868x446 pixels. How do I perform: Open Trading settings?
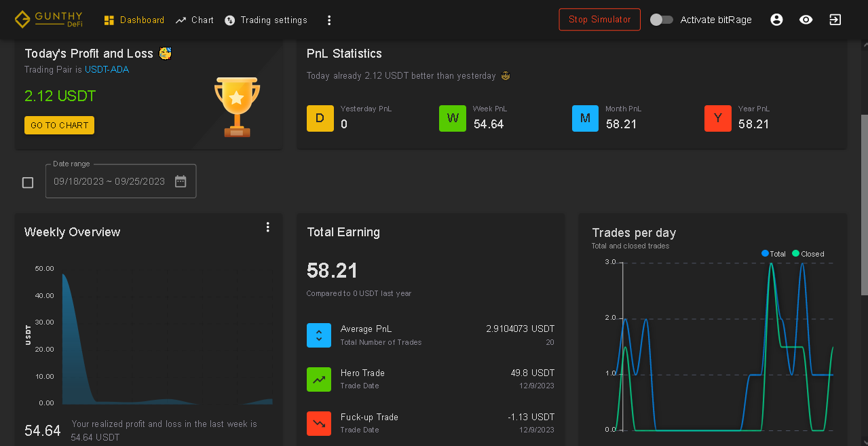pyautogui.click(x=266, y=20)
